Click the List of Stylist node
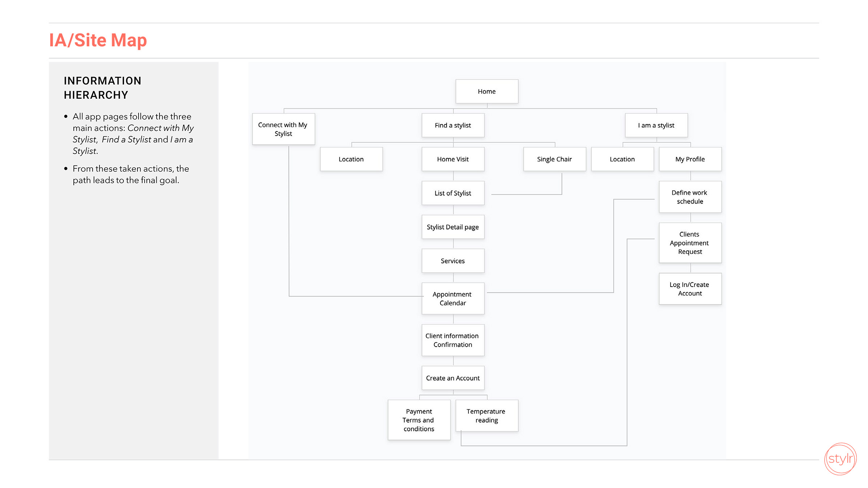 point(453,193)
